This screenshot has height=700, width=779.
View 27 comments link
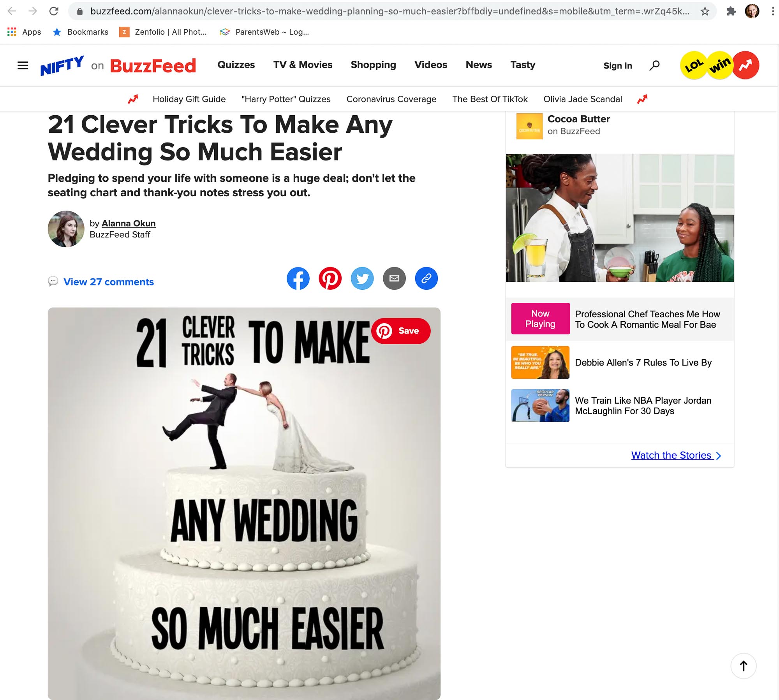tap(109, 282)
